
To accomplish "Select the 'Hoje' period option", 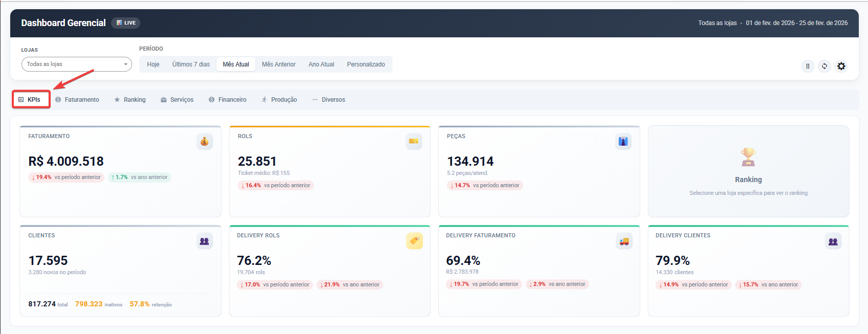I will coord(153,64).
